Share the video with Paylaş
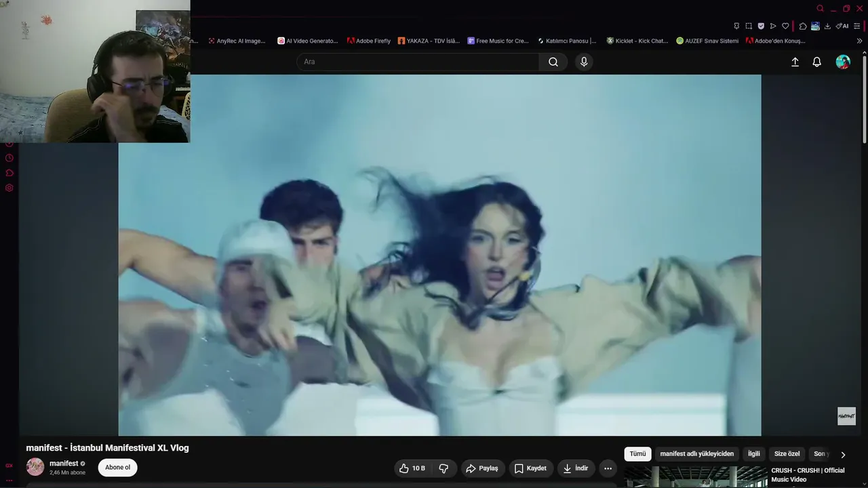Screen dimensions: 868x488 tap(481, 468)
